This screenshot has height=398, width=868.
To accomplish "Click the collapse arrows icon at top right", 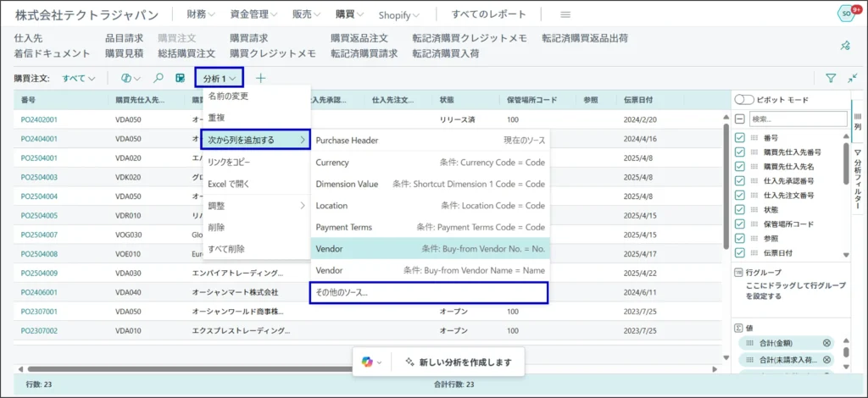I will click(x=853, y=78).
